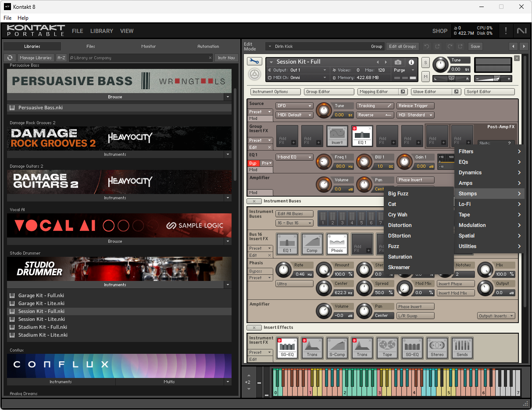Switch to the Automation tab

pos(208,46)
